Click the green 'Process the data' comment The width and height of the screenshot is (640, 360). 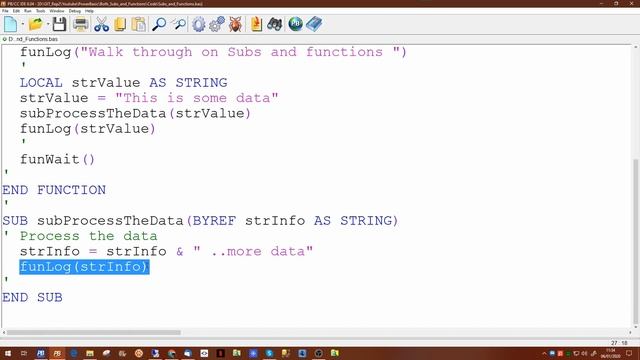tap(88, 236)
